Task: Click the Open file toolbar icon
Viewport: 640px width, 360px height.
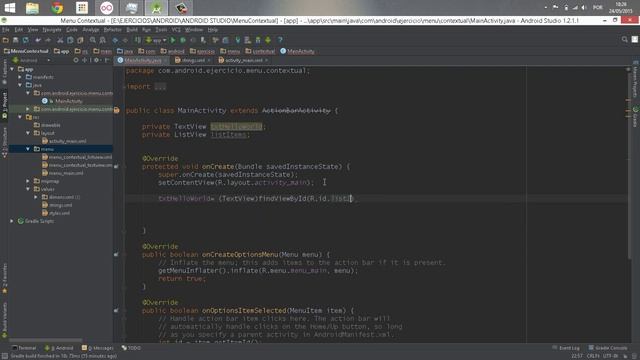Action: [x=5, y=40]
